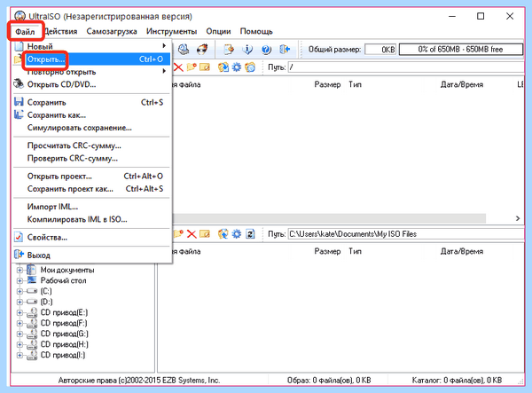532x393 pixels.
Task: Choose Сохранить проект как... entry
Action: (91, 189)
